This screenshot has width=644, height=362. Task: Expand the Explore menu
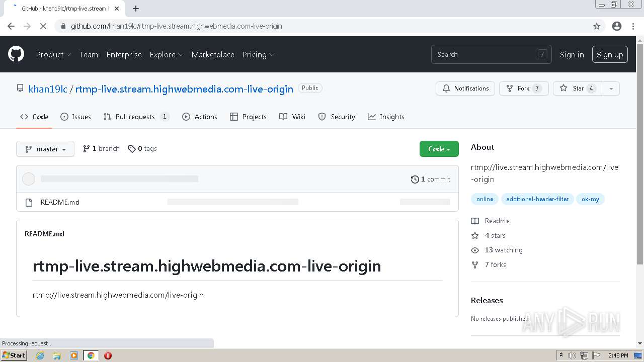[x=167, y=54]
